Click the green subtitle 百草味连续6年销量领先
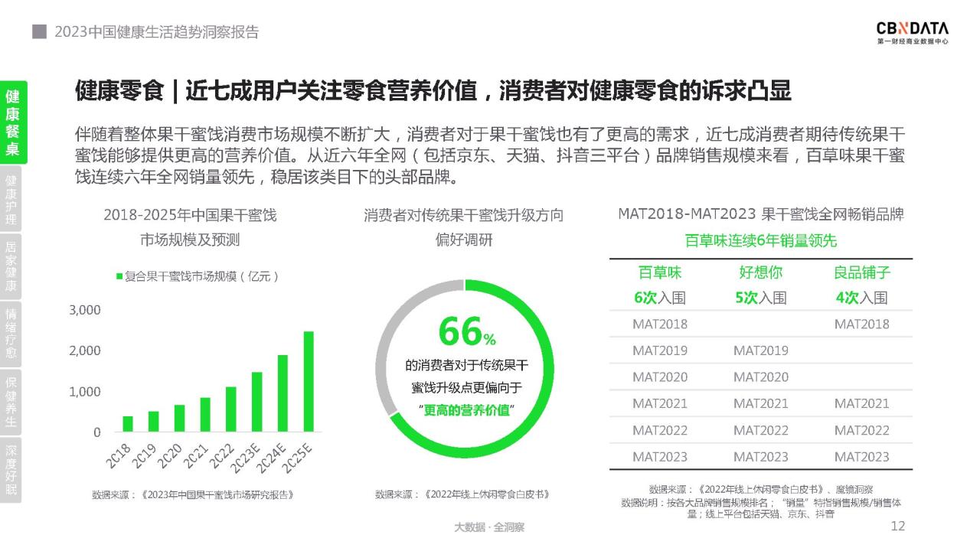This screenshot has height=551, width=980. click(x=761, y=241)
